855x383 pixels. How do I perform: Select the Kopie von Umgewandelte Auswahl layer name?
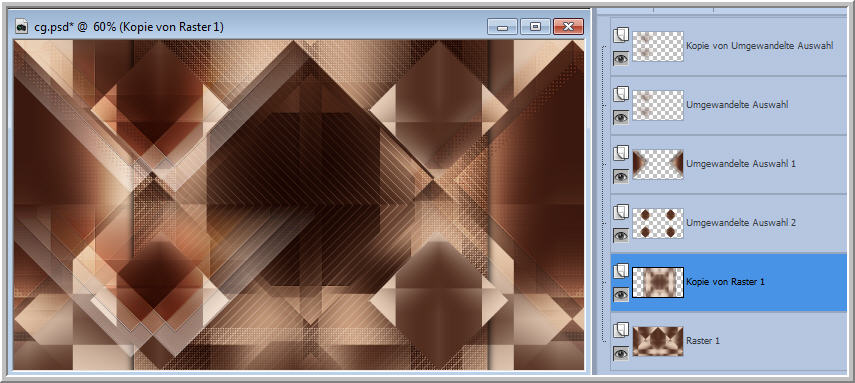[x=760, y=46]
